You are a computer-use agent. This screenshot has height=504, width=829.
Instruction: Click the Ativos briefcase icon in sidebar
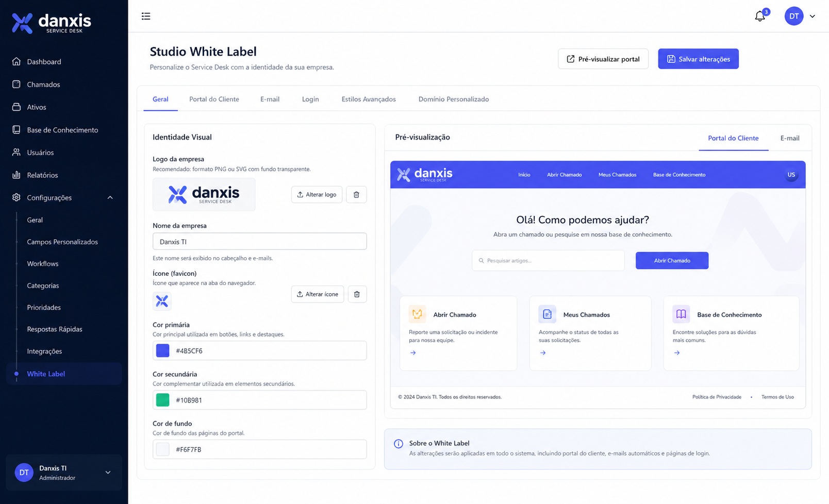[x=16, y=107]
